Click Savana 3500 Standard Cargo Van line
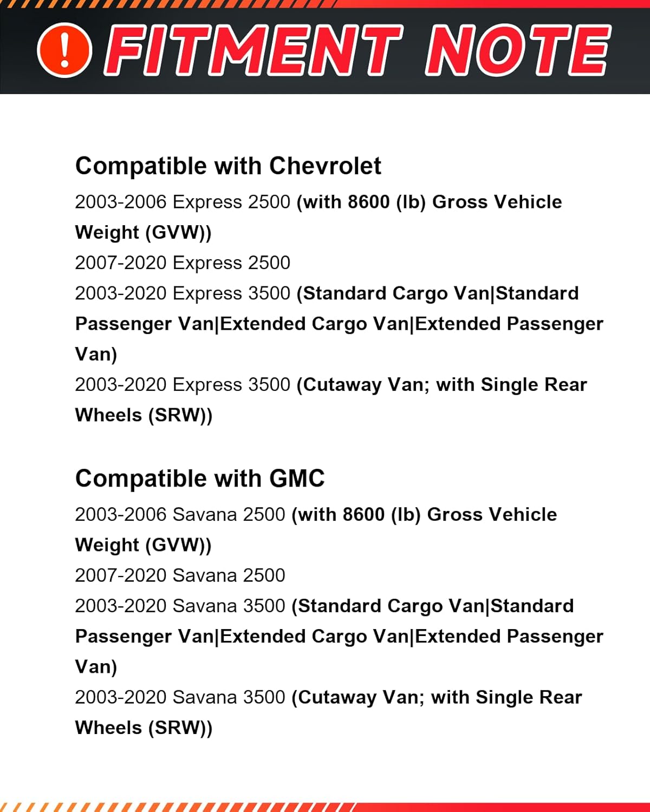 [x=324, y=606]
